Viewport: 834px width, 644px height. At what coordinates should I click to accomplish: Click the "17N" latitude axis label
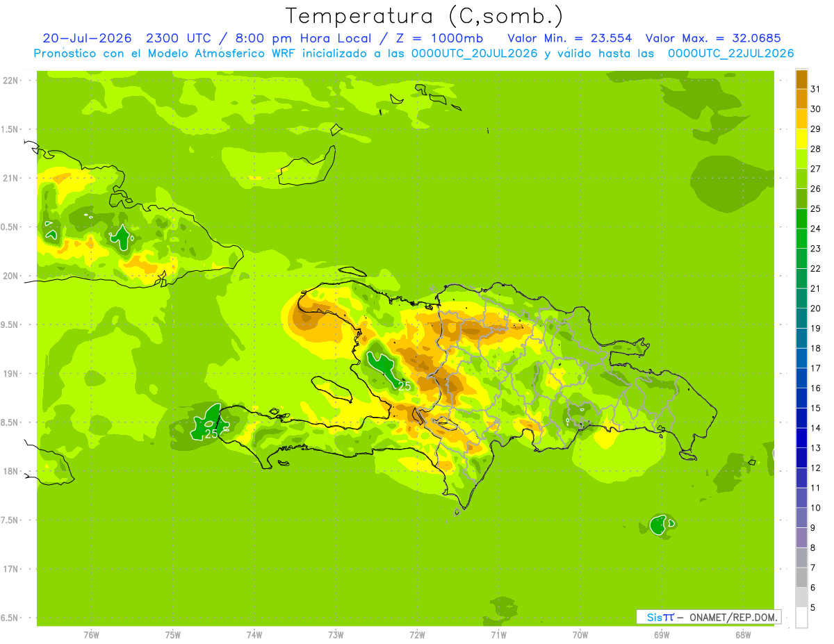[x=10, y=569]
